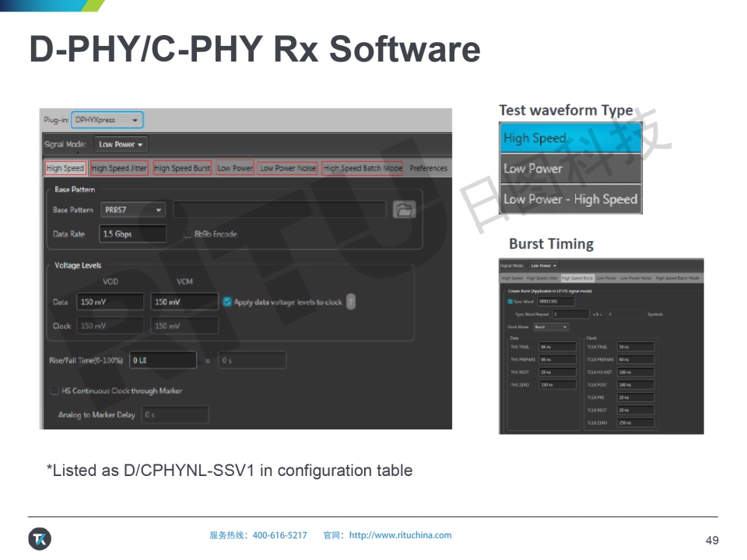Click the THS TRAIL 64 ns field

[557, 347]
